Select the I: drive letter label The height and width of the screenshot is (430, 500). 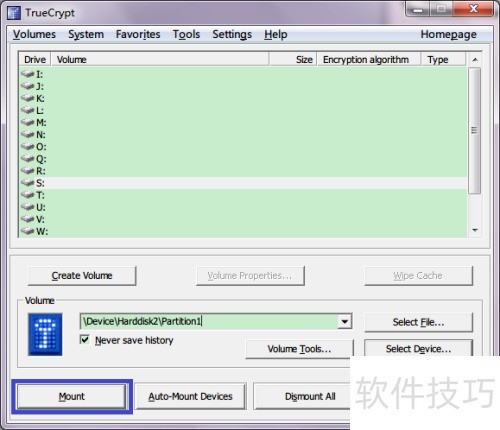[x=39, y=74]
